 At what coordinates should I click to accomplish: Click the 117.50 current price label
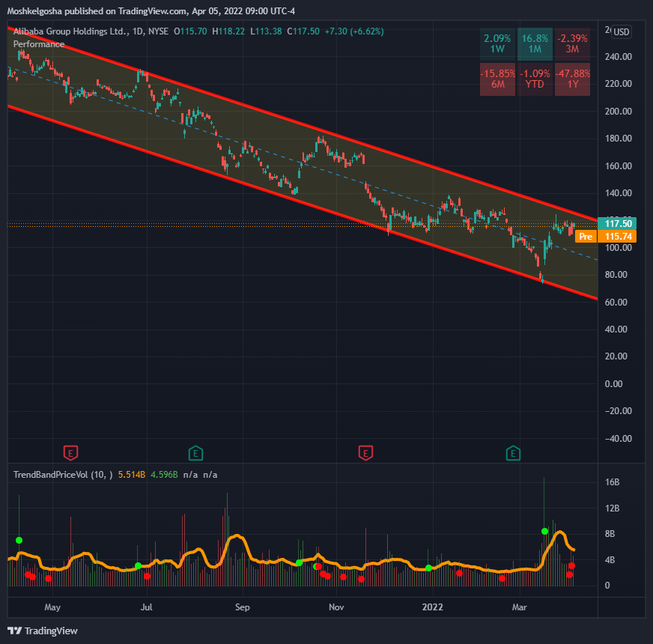(618, 224)
